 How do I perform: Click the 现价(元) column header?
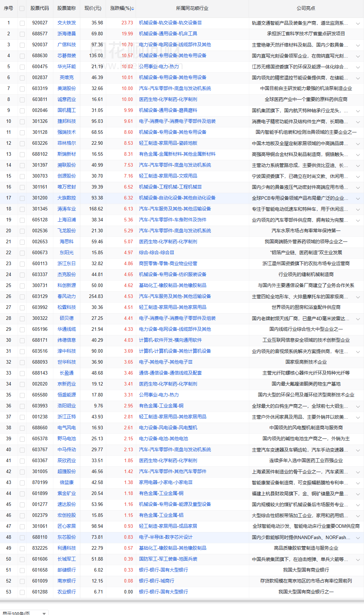tap(93, 8)
